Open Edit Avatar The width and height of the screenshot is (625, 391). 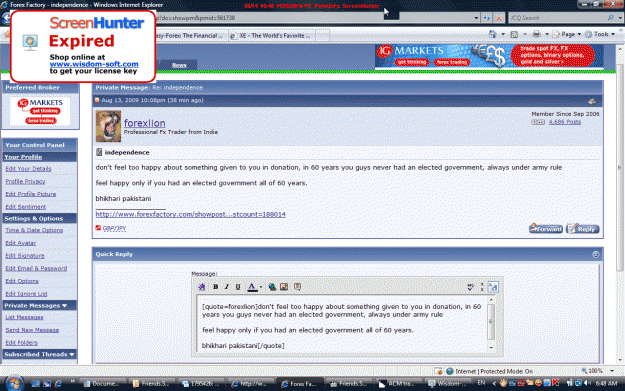coord(21,243)
